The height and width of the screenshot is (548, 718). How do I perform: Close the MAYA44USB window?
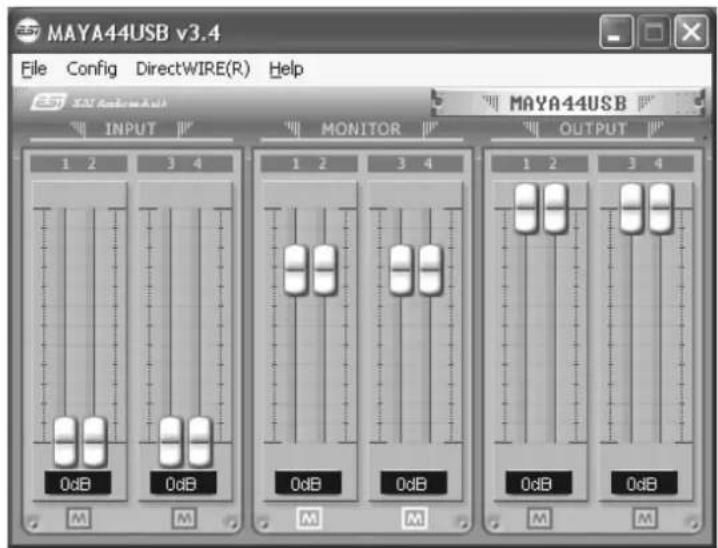point(691,32)
